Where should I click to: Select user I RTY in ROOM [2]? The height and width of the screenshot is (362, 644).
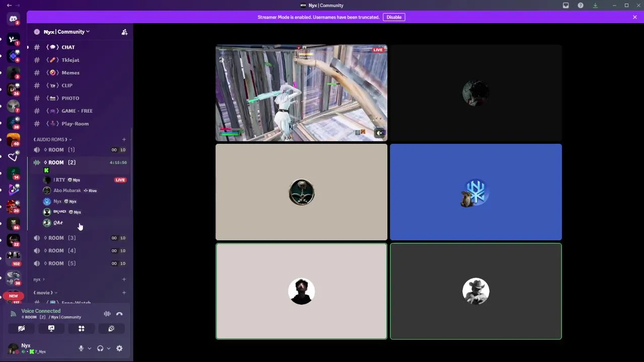(x=86, y=180)
